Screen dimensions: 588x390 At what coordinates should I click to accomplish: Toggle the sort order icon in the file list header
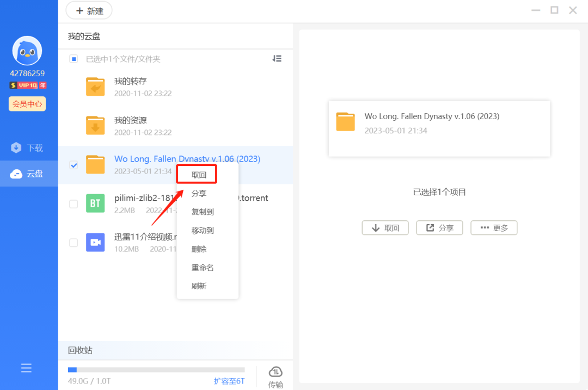pos(277,58)
